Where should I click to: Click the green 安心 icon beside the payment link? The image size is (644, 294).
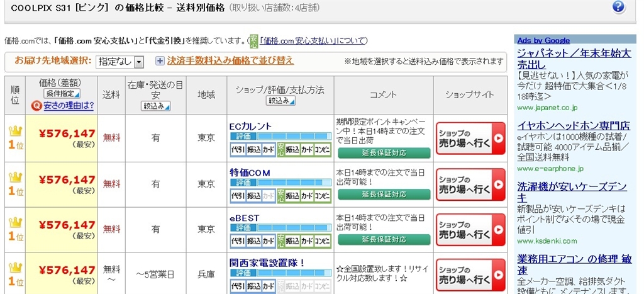click(x=253, y=41)
